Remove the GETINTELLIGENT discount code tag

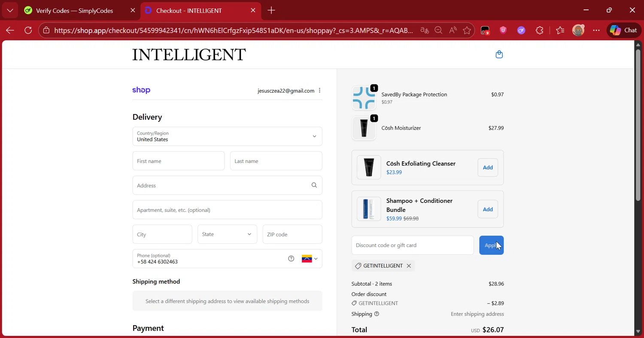pos(409,266)
